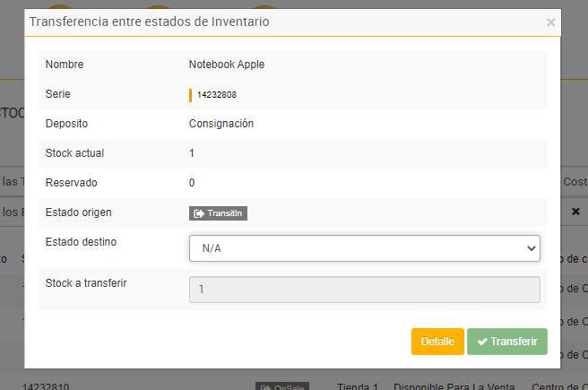This screenshot has height=390, width=588.
Task: Confirm with the green Transferir button
Action: pos(506,341)
